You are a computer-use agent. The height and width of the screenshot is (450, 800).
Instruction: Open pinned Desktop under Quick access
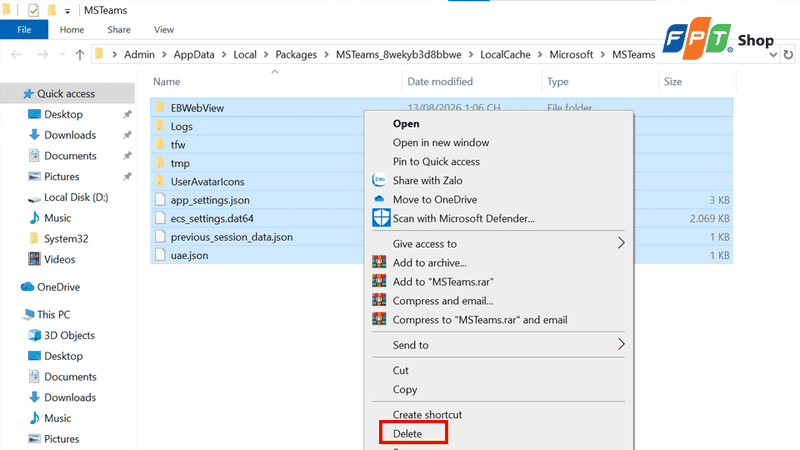pos(63,114)
